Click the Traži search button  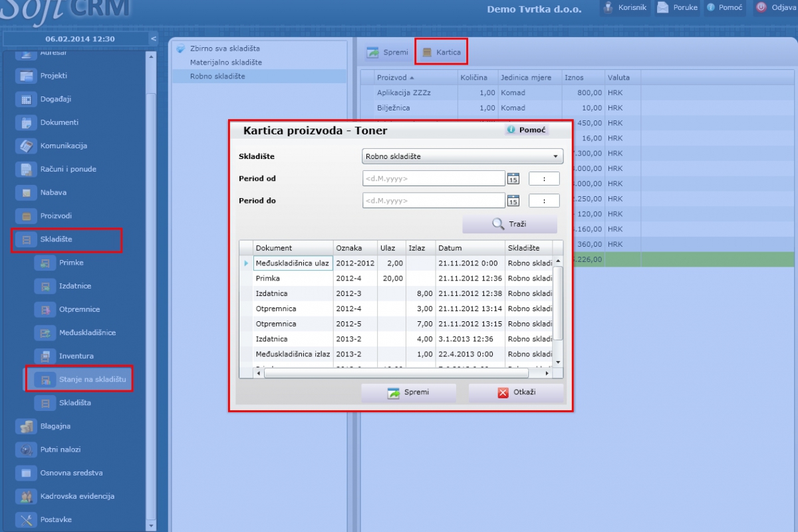tap(509, 224)
